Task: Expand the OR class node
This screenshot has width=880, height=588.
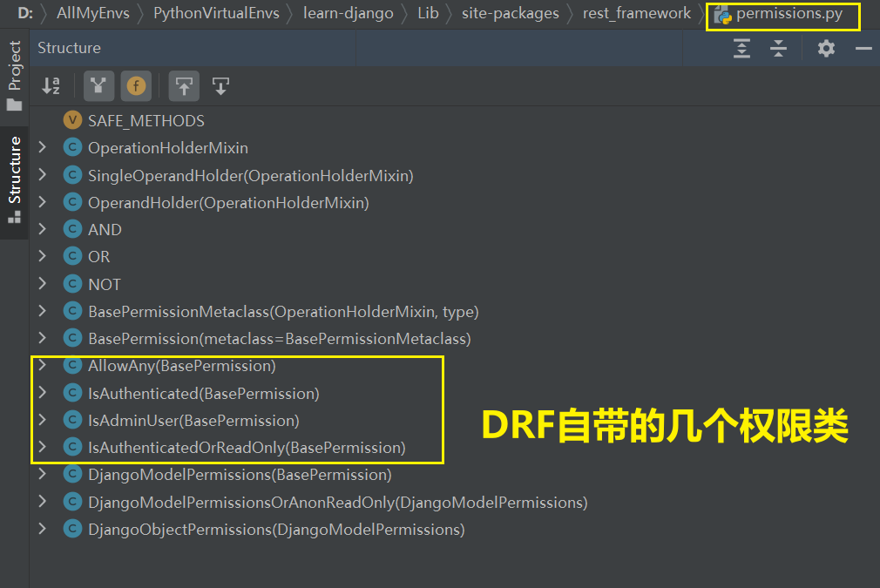Action: [x=43, y=256]
